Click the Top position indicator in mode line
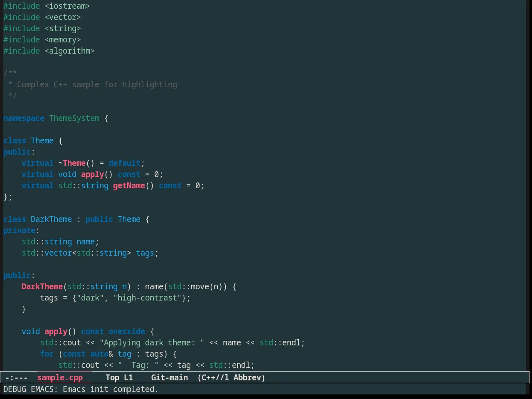This screenshot has height=399, width=532. tap(113, 377)
